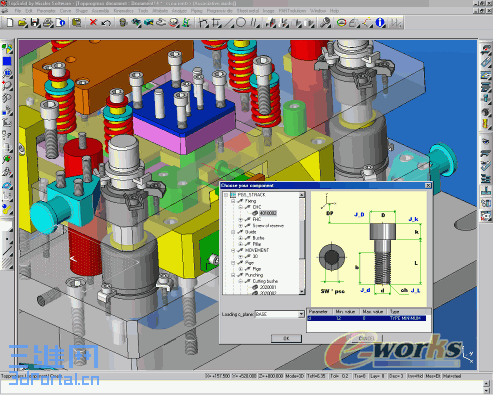Open the Window menu
493x395 pixels.
318,11
